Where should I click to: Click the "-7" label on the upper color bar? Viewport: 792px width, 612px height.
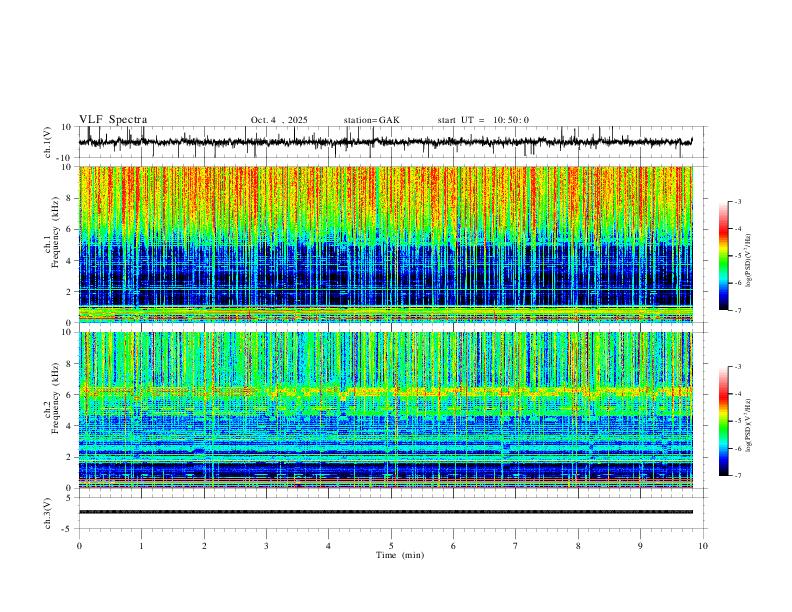pos(737,311)
